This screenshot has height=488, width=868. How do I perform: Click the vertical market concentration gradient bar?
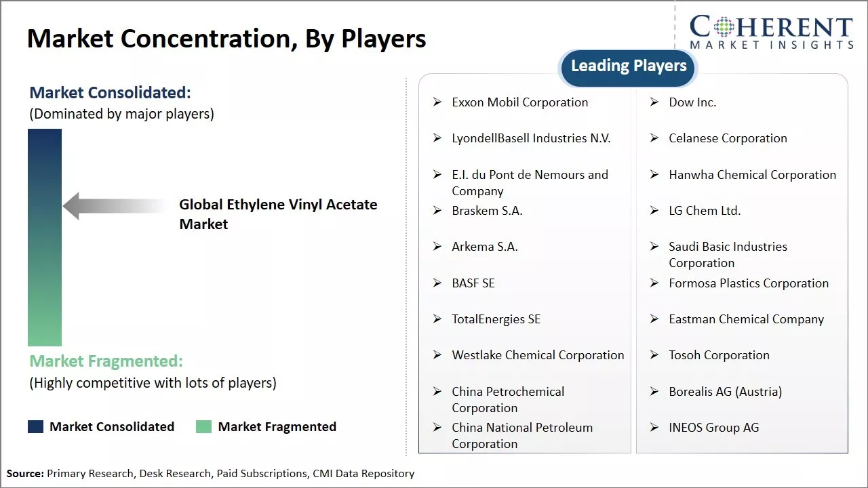coord(45,237)
